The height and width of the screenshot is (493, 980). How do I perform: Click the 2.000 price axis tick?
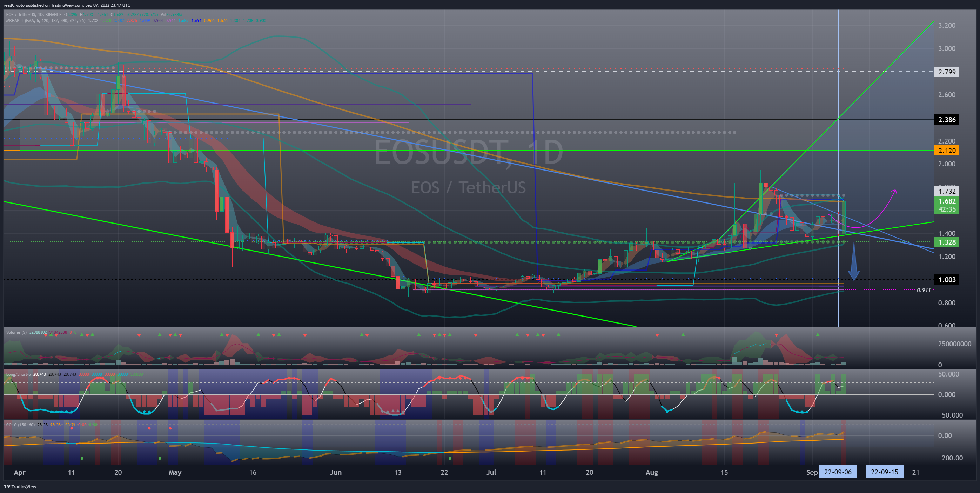tap(947, 164)
